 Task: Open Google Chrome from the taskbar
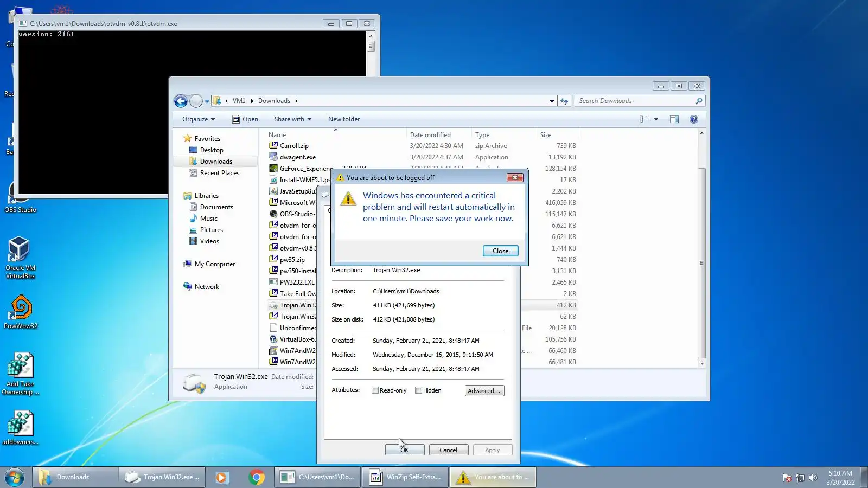tap(257, 477)
